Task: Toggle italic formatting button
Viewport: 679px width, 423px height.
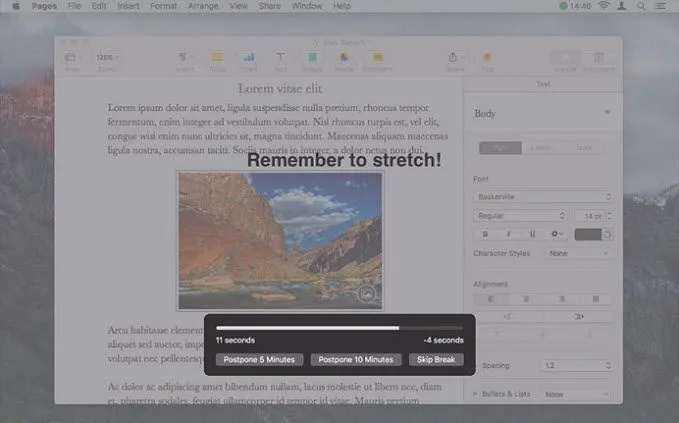Action: click(508, 234)
